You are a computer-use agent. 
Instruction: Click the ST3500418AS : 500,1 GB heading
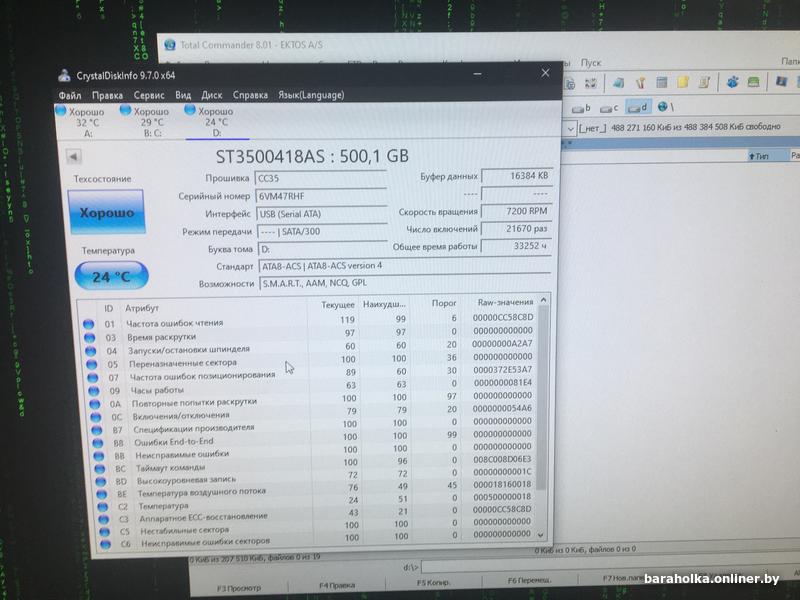click(312, 156)
